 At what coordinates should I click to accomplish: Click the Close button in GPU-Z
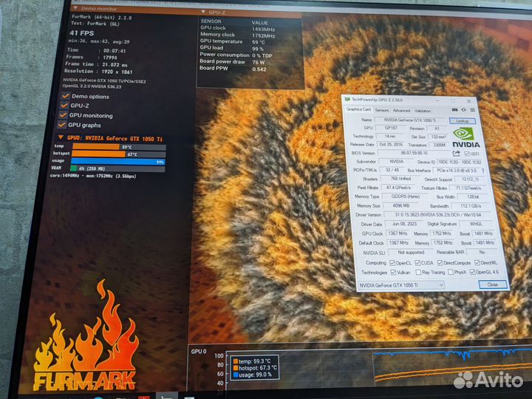492,284
